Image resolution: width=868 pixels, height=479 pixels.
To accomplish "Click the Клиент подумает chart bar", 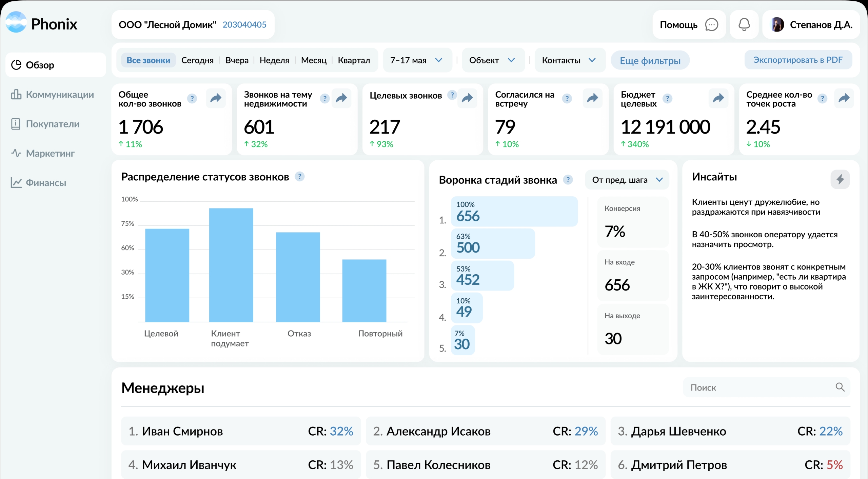I will [x=231, y=265].
